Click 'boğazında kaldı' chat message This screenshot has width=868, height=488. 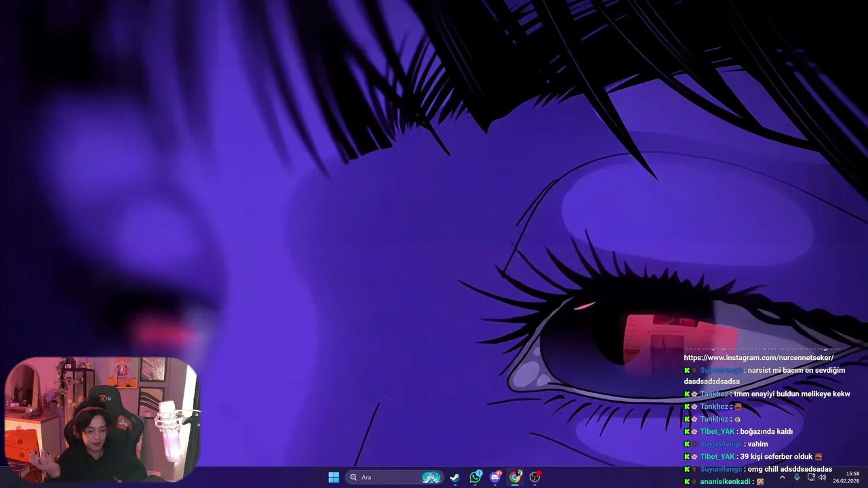766,431
